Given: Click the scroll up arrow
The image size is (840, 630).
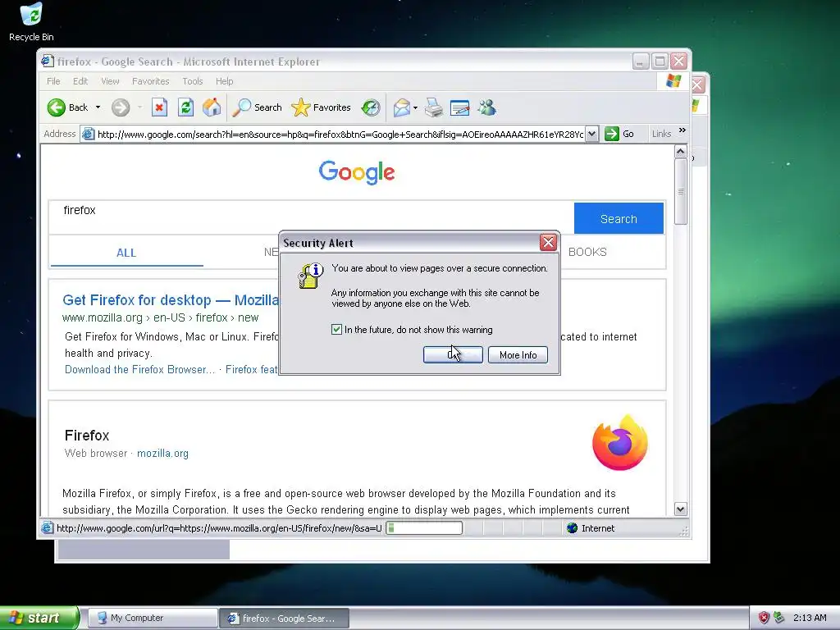Looking at the screenshot, I should click(680, 152).
